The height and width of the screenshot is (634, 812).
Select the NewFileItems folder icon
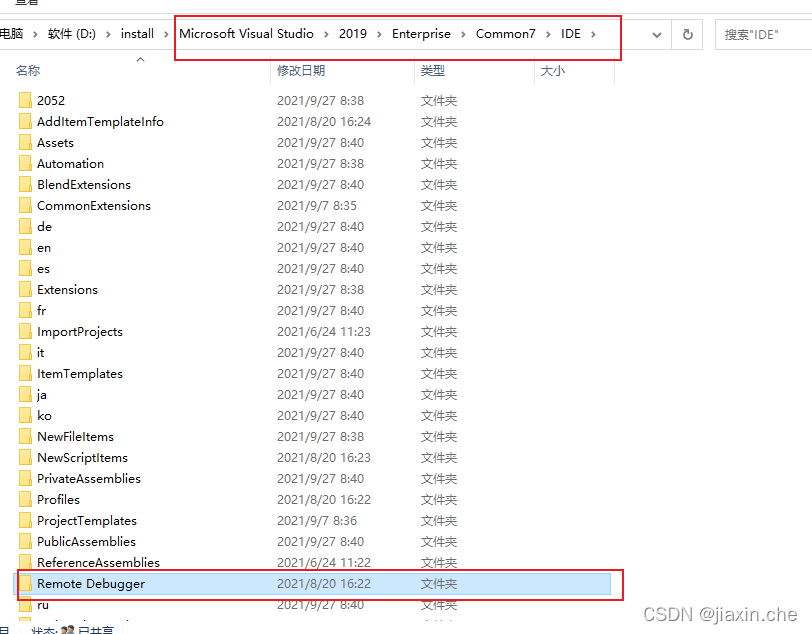click(25, 436)
